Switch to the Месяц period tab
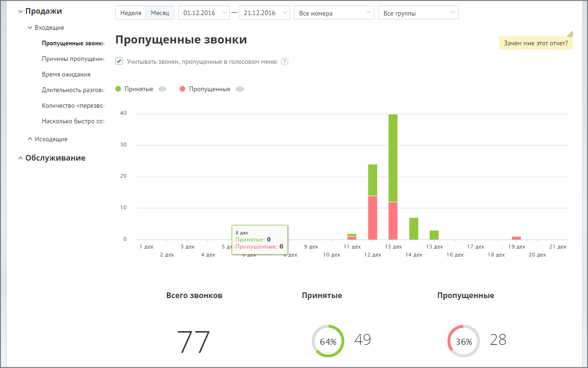 pyautogui.click(x=160, y=13)
